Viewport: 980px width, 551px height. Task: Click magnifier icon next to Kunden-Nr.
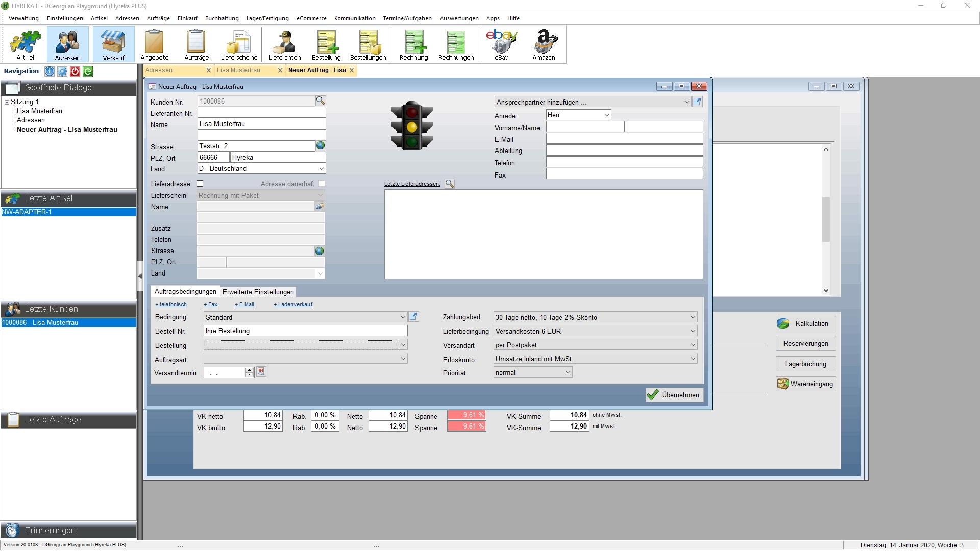tap(320, 101)
